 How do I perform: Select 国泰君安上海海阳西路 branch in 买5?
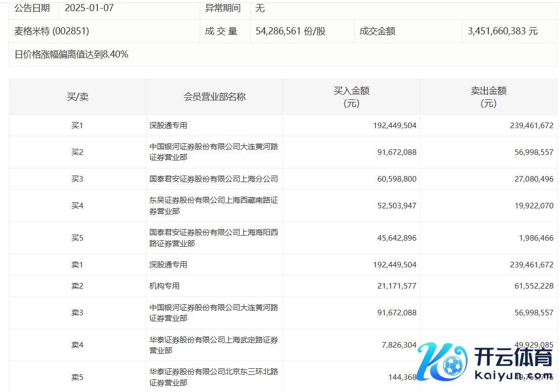coord(213,238)
